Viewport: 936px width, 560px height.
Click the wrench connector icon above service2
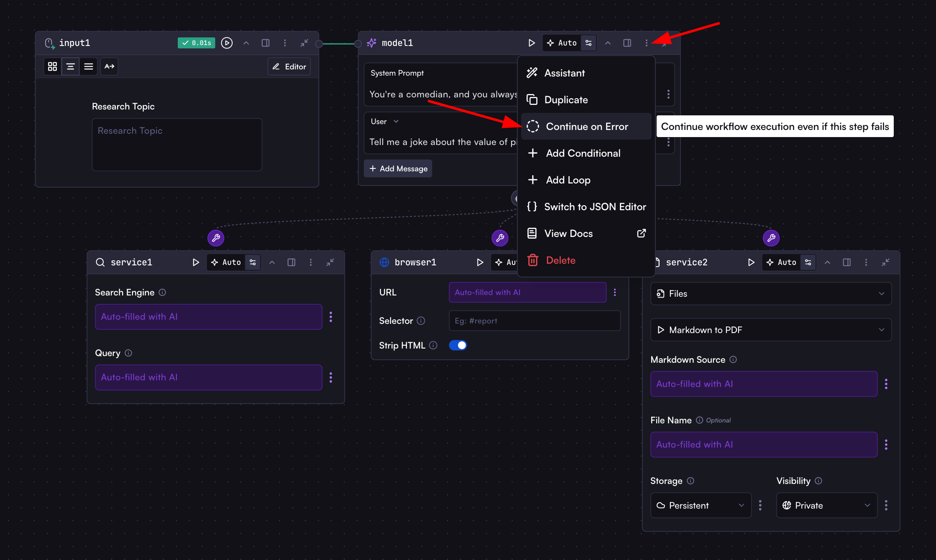point(771,238)
